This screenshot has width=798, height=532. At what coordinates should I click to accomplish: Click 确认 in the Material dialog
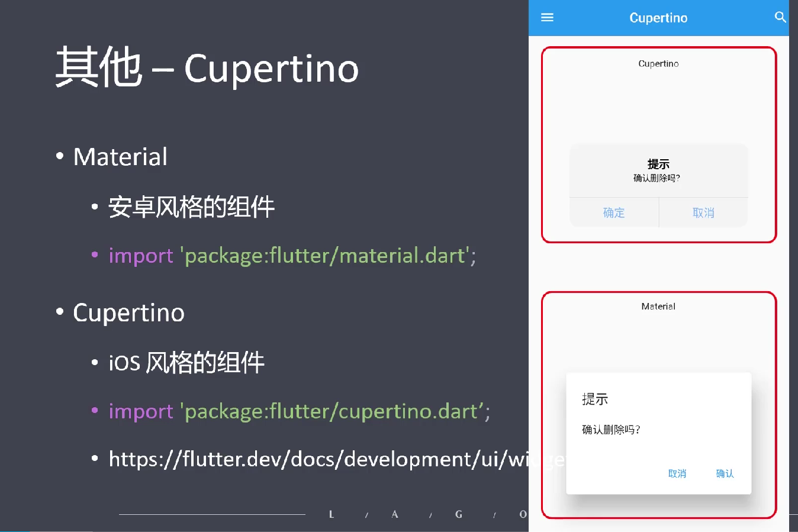(x=725, y=473)
